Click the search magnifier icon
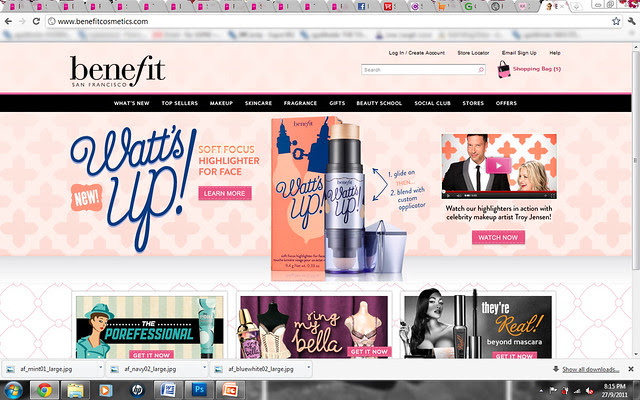Viewport: 640px width, 400px height. (x=481, y=70)
